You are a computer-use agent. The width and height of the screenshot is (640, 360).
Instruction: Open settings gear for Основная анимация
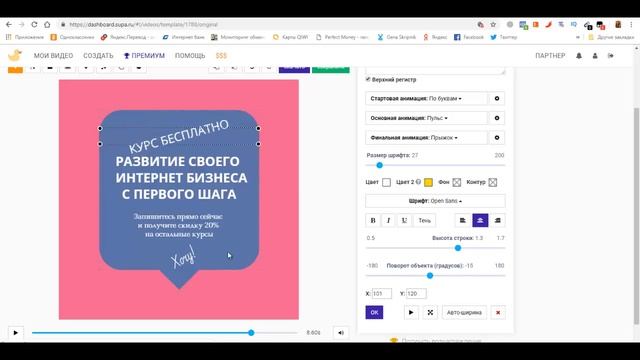[x=497, y=118]
